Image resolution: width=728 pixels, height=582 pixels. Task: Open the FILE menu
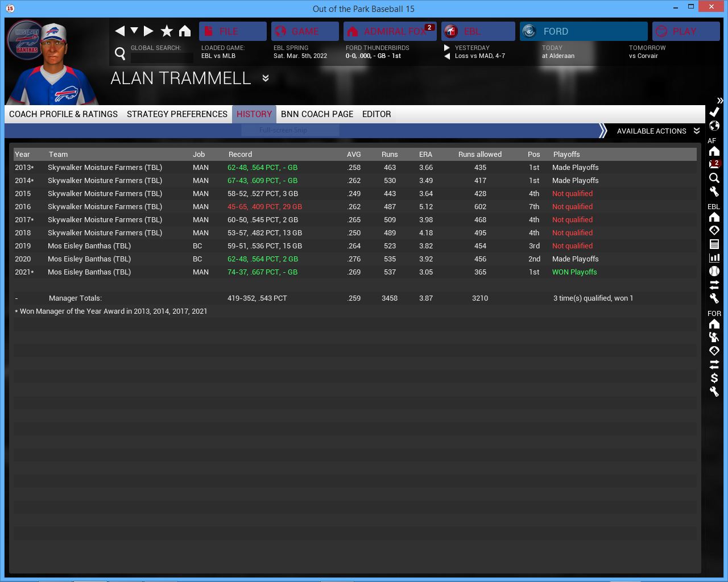[233, 31]
